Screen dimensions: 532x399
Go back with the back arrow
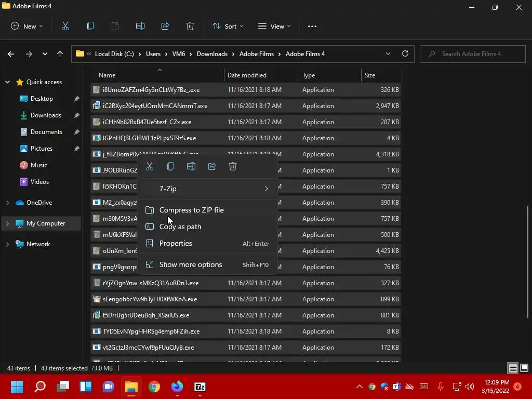point(11,54)
